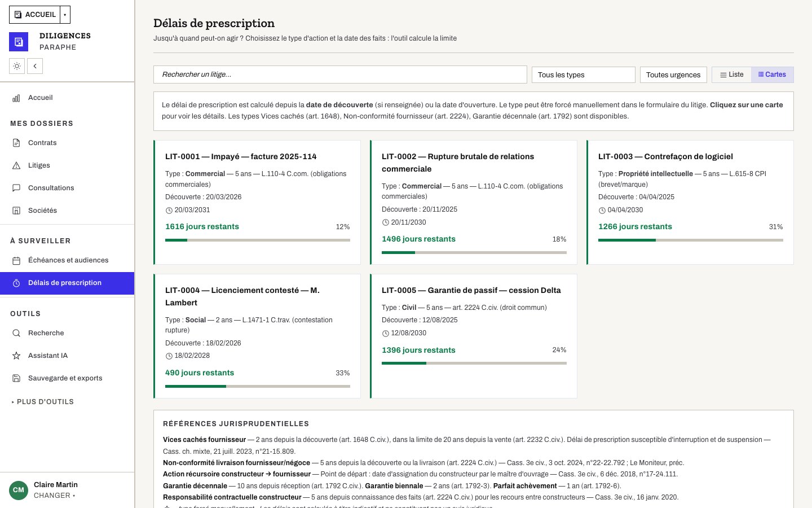This screenshot has width=812, height=508.
Task: Open Assistant IA via its star icon
Action: [16, 356]
